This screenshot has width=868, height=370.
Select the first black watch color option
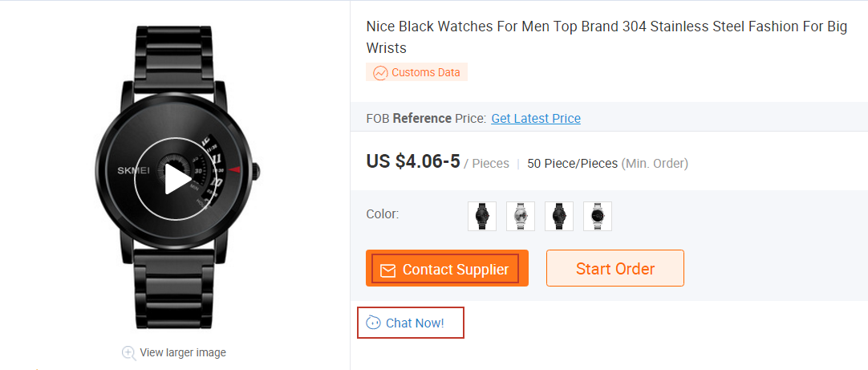tap(482, 216)
